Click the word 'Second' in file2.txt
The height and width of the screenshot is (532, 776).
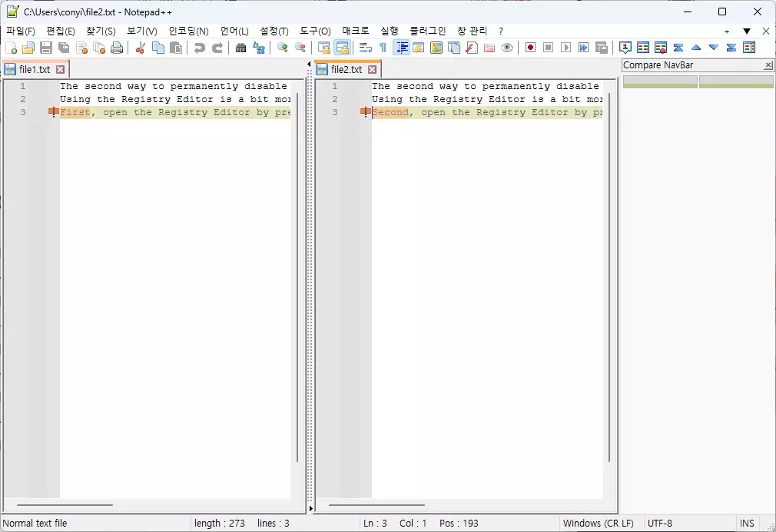[391, 112]
